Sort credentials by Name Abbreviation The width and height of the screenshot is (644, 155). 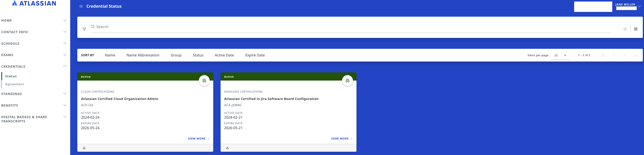coord(143,55)
